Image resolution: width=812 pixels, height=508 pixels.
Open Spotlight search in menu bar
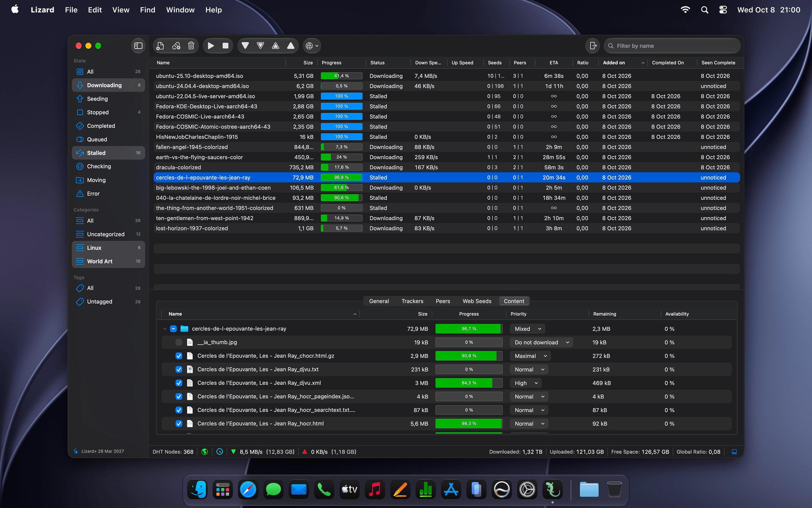705,10
